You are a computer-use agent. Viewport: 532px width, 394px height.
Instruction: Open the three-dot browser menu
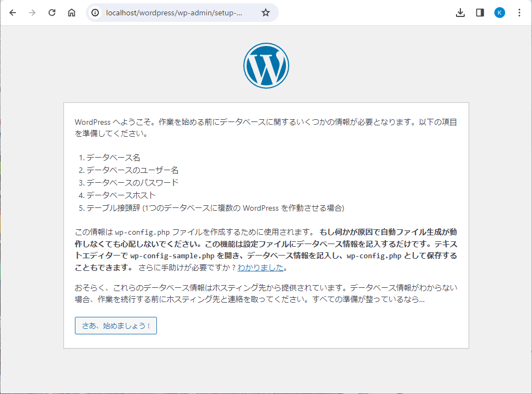pos(519,13)
